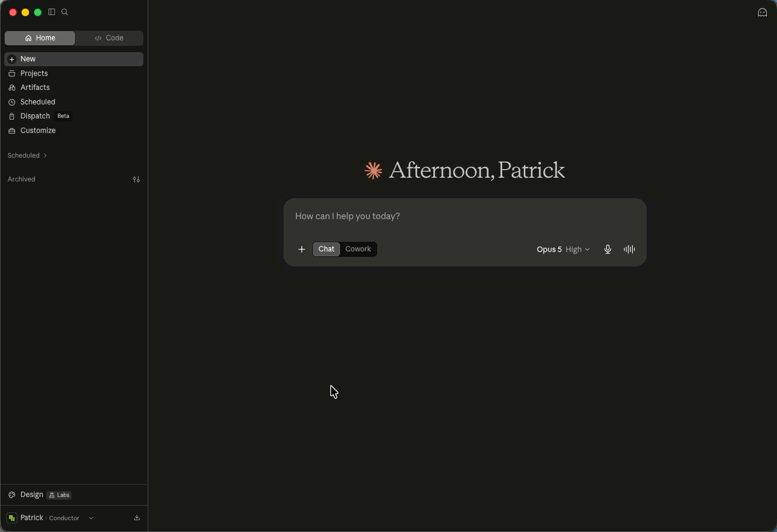This screenshot has height=532, width=777.
Task: Expand the Scheduled section chevron
Action: click(x=45, y=156)
